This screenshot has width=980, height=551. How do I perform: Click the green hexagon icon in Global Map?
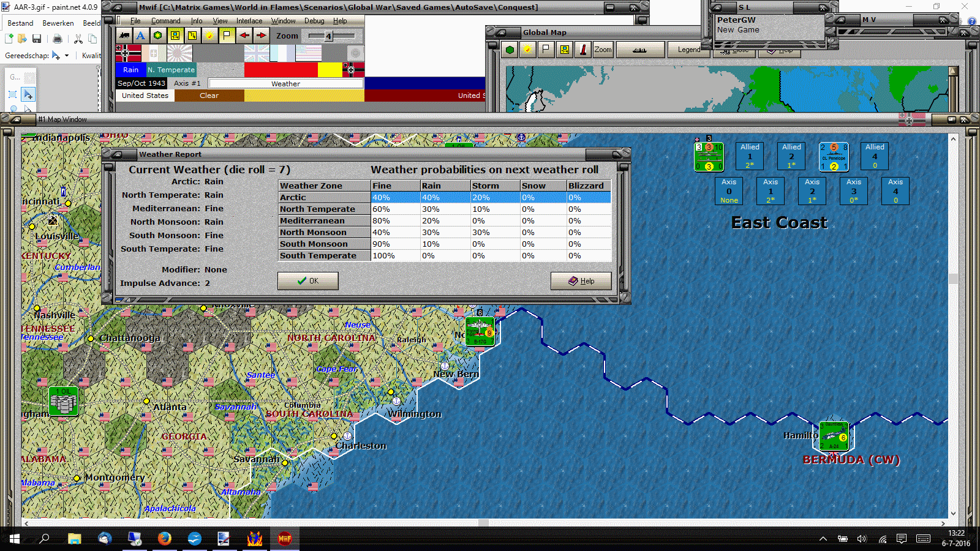click(x=510, y=50)
